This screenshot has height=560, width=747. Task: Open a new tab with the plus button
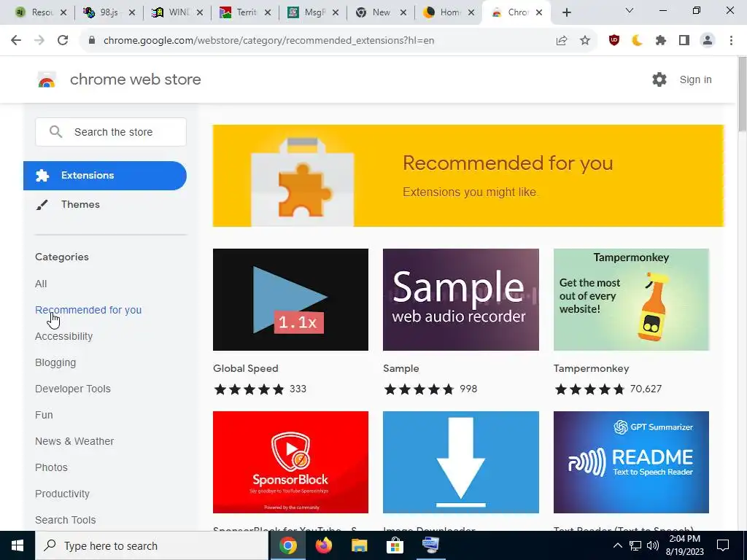(x=566, y=12)
